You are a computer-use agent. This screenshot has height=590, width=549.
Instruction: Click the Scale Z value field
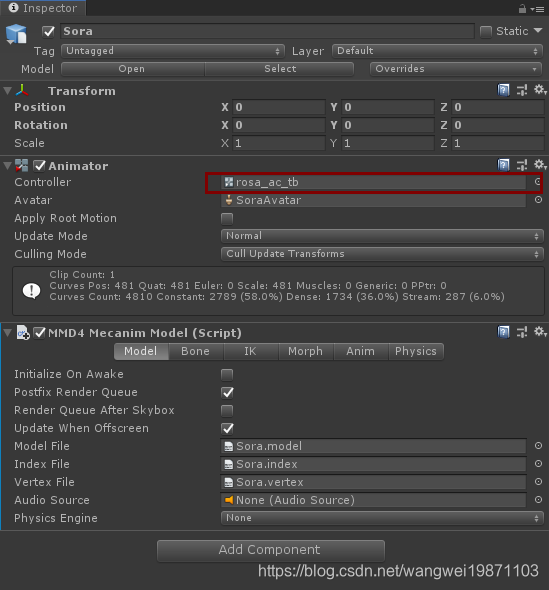click(497, 143)
